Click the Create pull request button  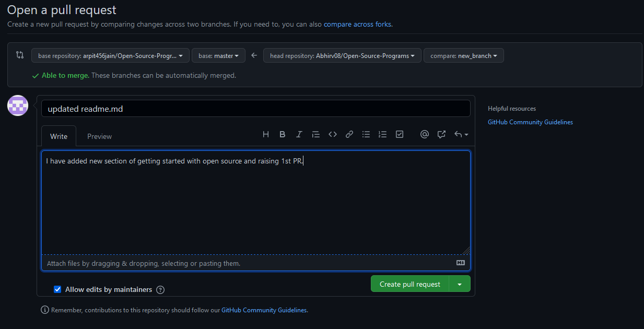[410, 284]
